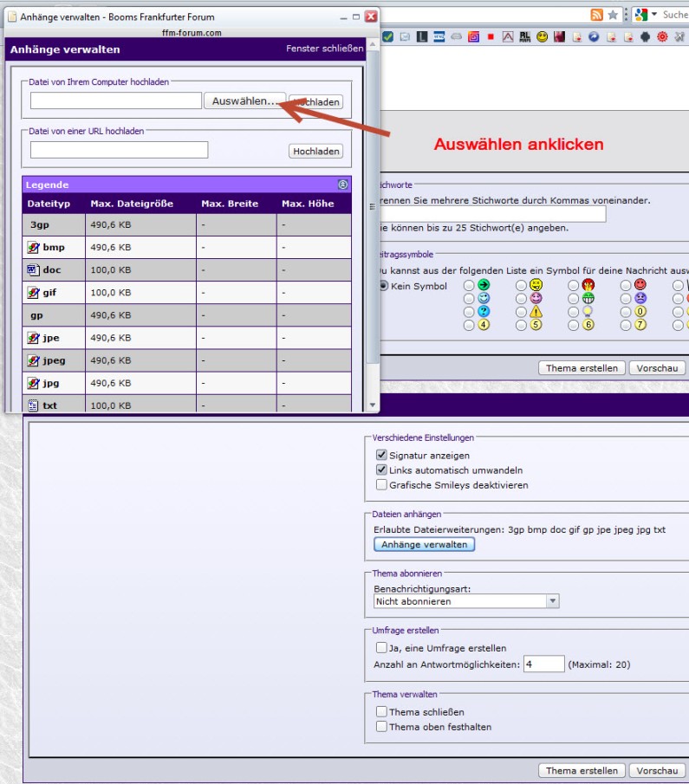Collapse the Legende panel
The image size is (689, 784).
[342, 185]
